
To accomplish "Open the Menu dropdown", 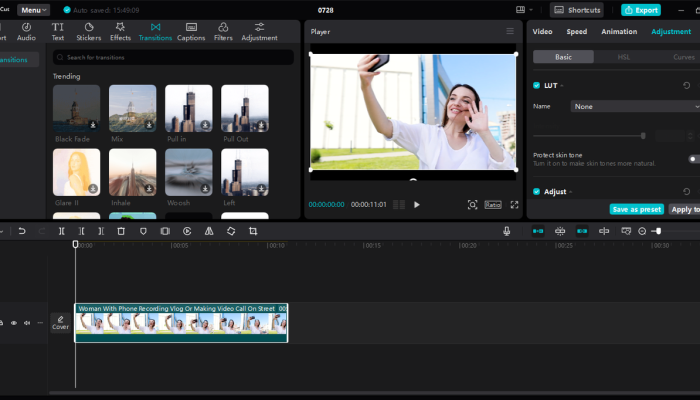I will [x=33, y=9].
